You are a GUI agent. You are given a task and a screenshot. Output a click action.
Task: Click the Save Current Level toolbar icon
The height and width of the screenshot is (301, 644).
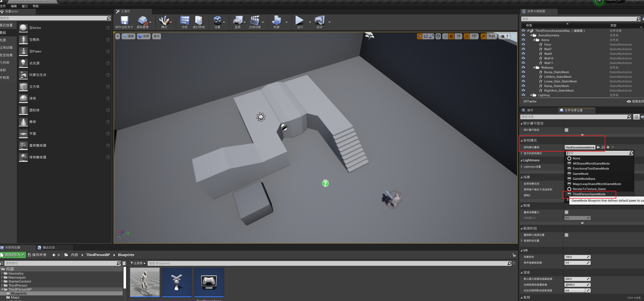pos(124,21)
